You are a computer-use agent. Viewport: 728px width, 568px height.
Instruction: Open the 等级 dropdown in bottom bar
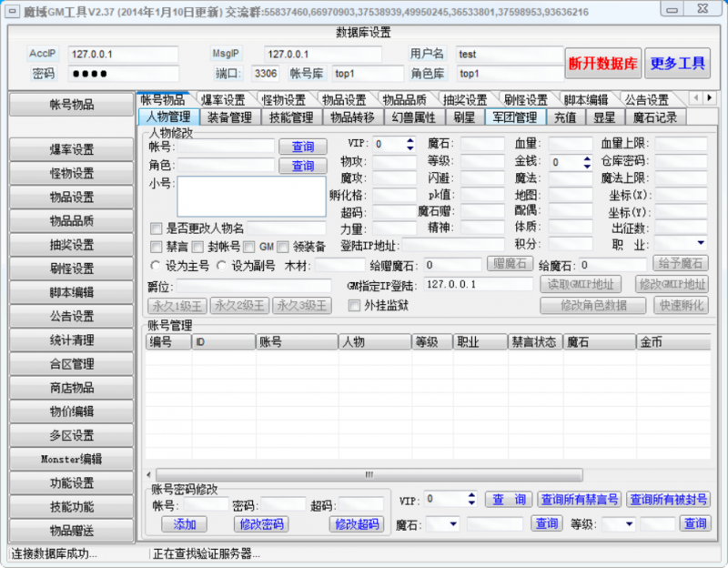[x=628, y=524]
